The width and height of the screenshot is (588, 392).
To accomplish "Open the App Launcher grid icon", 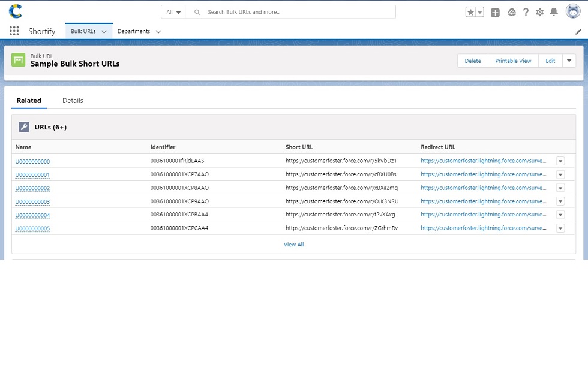I will coord(14,31).
